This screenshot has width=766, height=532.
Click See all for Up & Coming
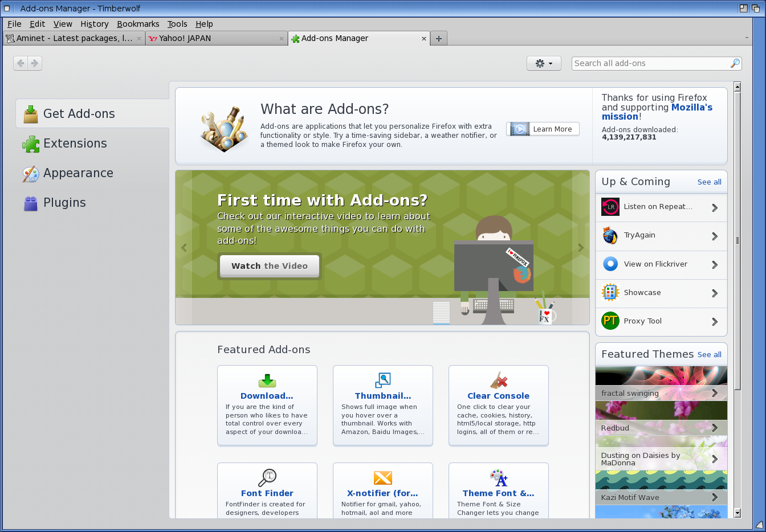[x=710, y=182]
